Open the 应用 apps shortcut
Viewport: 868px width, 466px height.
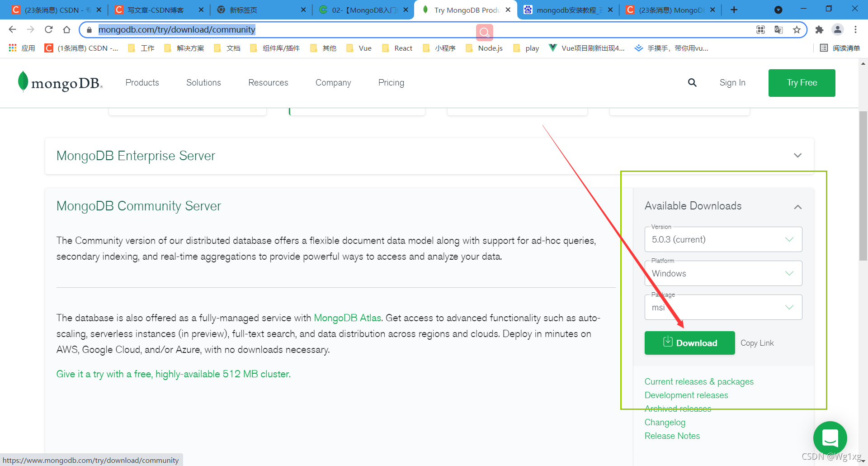22,48
